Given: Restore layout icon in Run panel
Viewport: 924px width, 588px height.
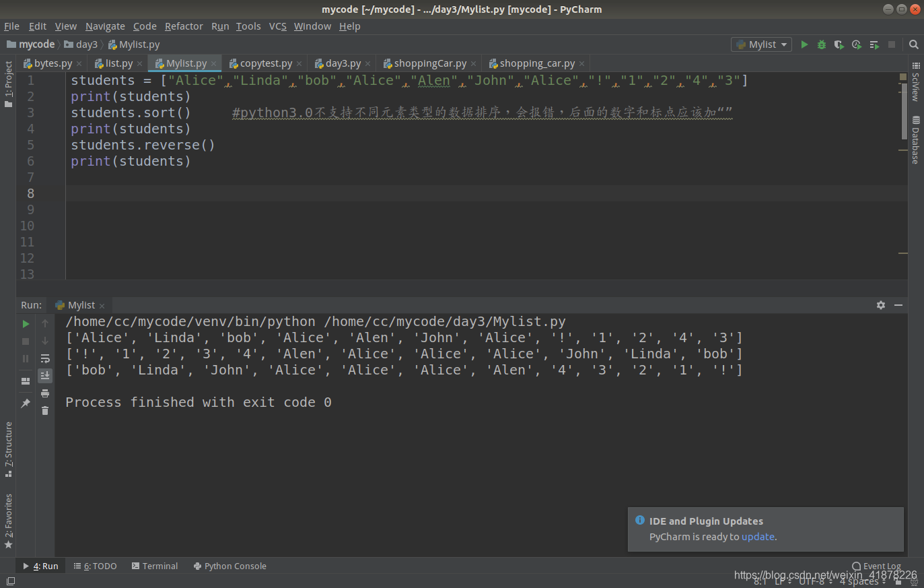Looking at the screenshot, I should coord(26,381).
